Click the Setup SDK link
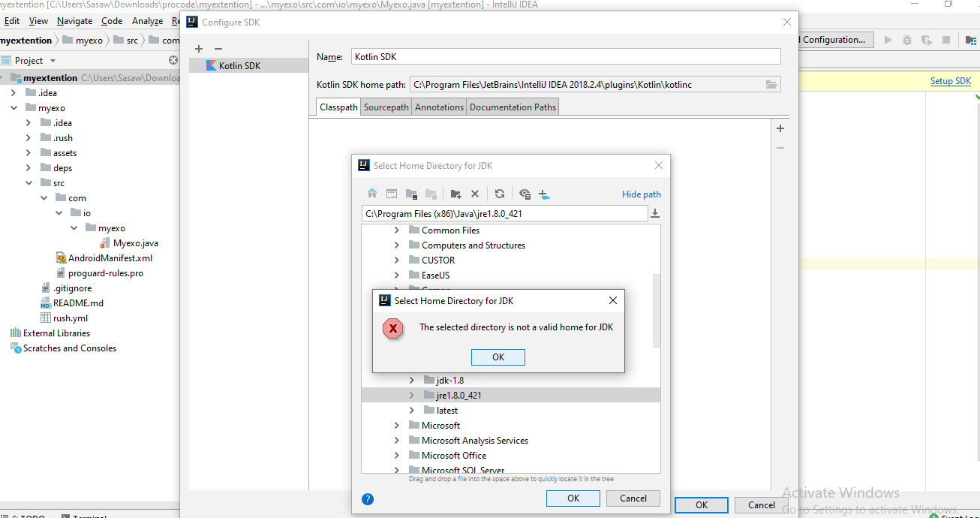This screenshot has width=980, height=518. 951,81
